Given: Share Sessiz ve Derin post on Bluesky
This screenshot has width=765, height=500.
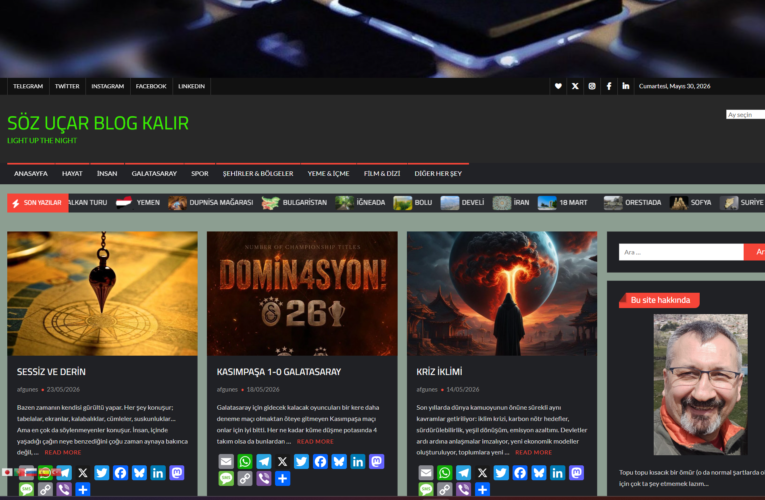Looking at the screenshot, I should click(x=139, y=473).
